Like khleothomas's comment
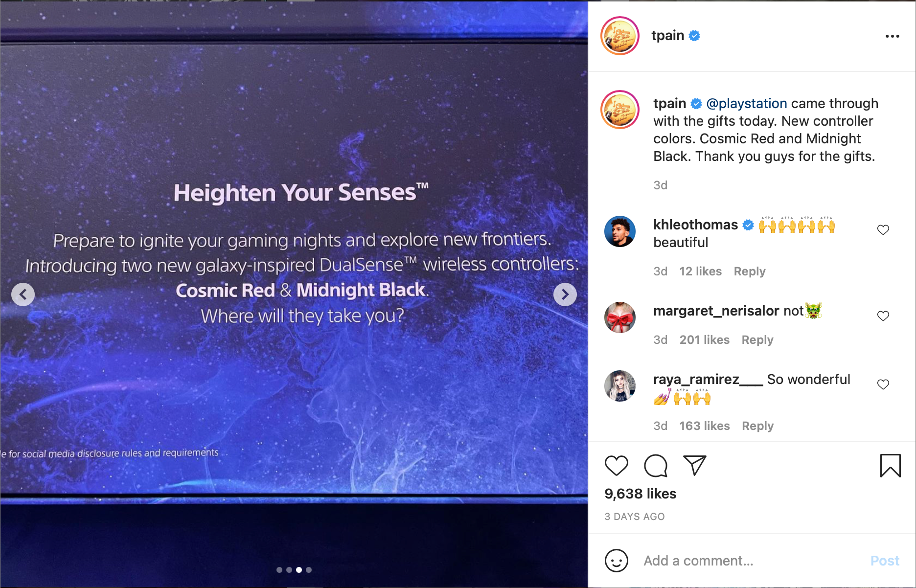The width and height of the screenshot is (916, 588). pos(883,230)
